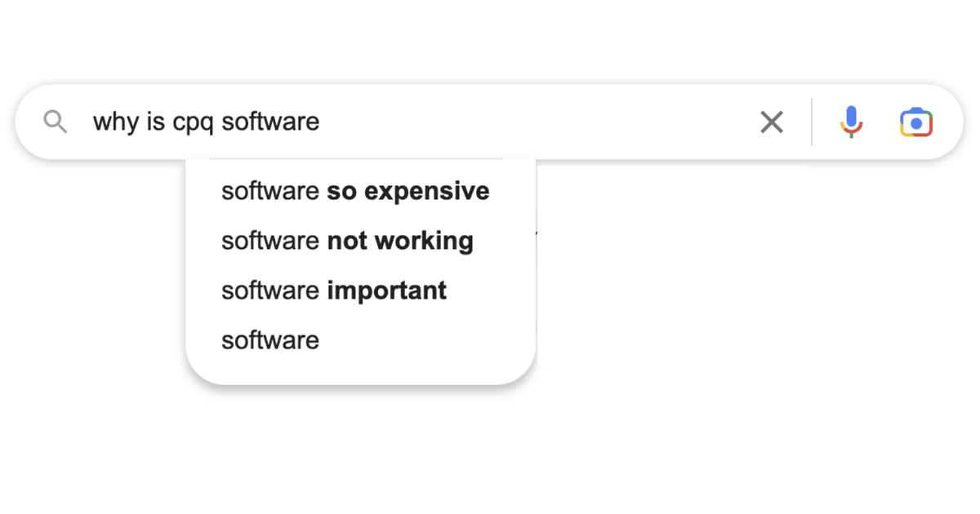
Task: Choose the 'software not working' suggestion
Action: [347, 241]
